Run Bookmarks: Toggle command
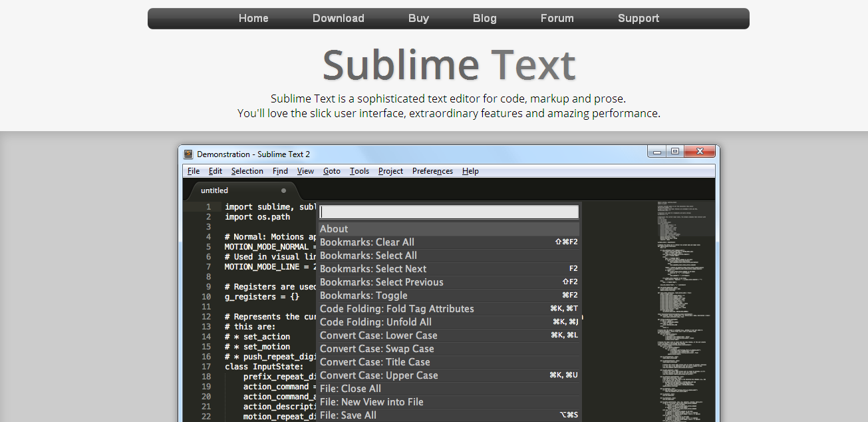868x422 pixels. (449, 296)
